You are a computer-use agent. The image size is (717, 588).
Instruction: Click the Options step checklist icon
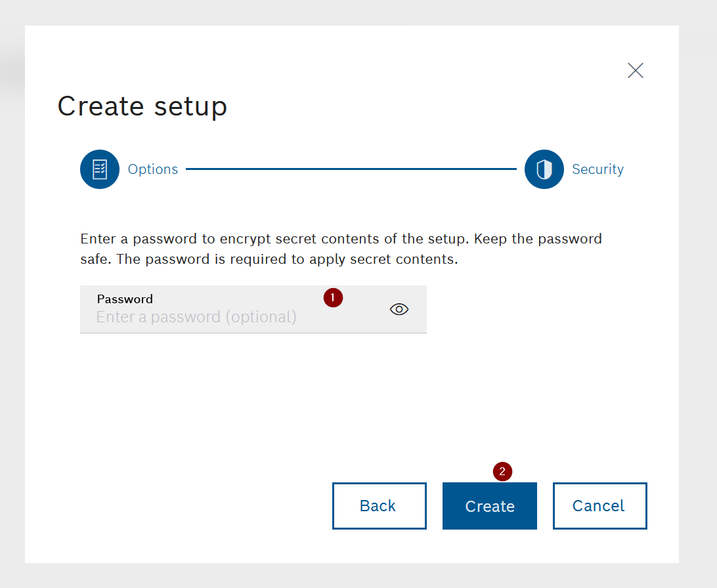click(x=100, y=169)
